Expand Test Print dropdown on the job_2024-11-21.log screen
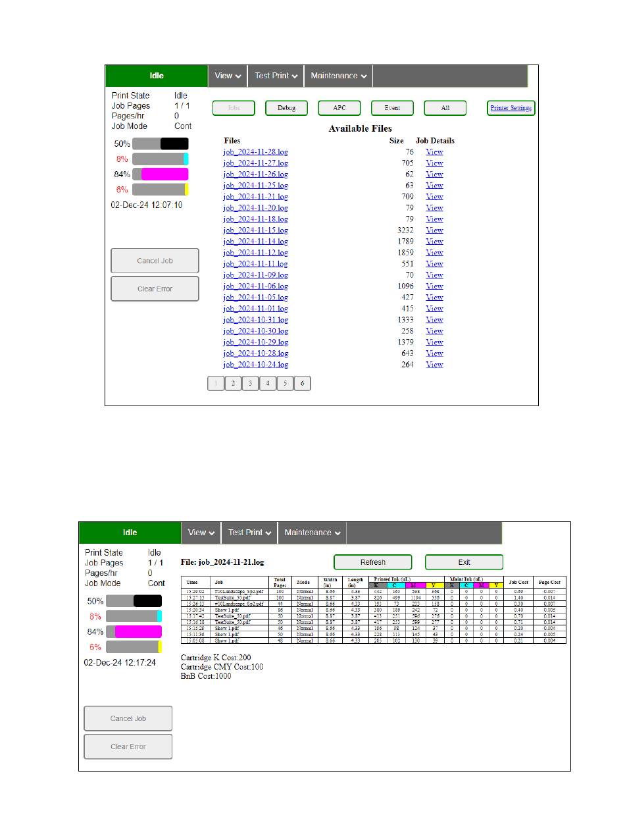625x840 pixels. (x=249, y=533)
